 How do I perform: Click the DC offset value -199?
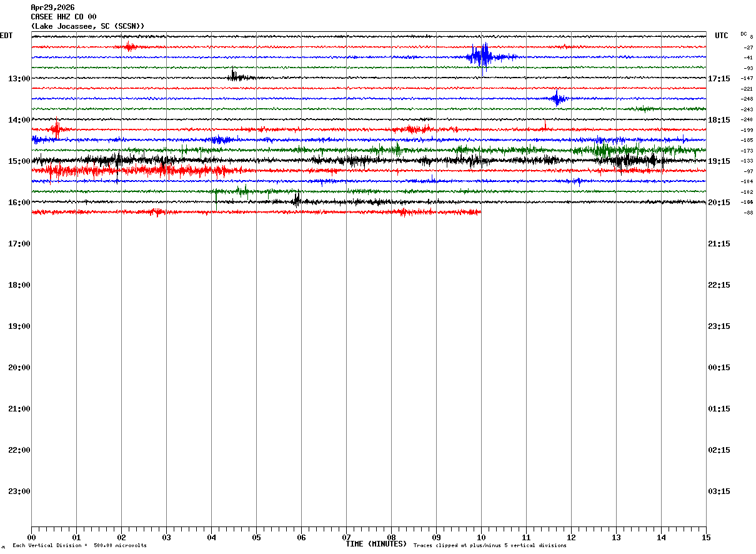click(x=747, y=130)
